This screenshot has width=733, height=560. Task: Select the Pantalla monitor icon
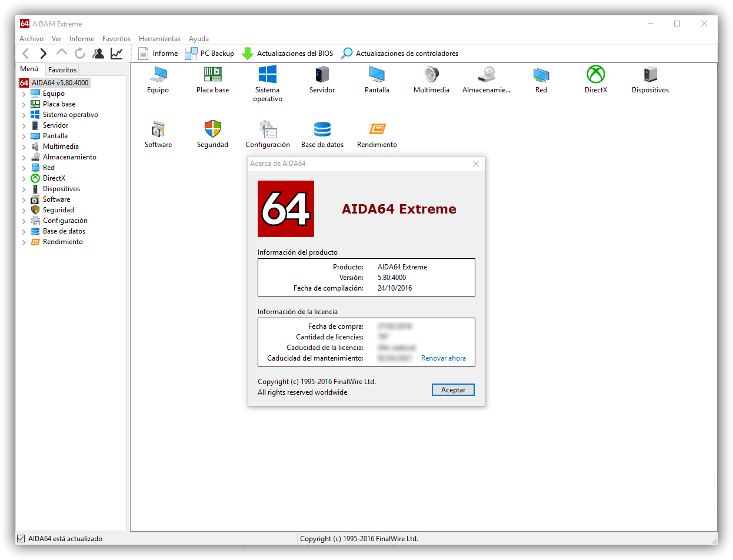pyautogui.click(x=377, y=74)
